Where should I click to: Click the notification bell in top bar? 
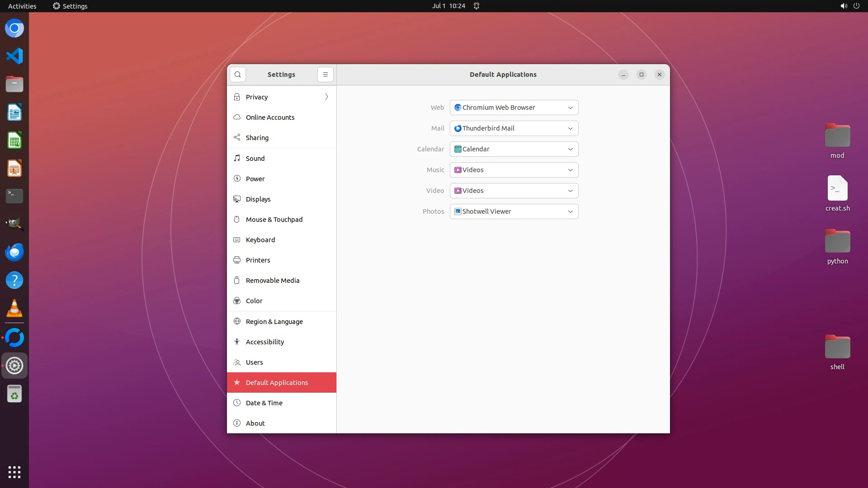coord(476,6)
